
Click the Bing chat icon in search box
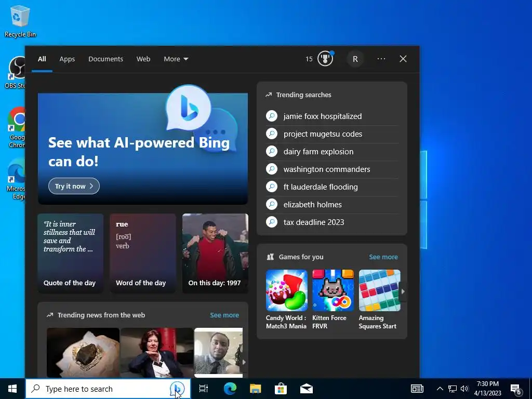[x=177, y=389]
